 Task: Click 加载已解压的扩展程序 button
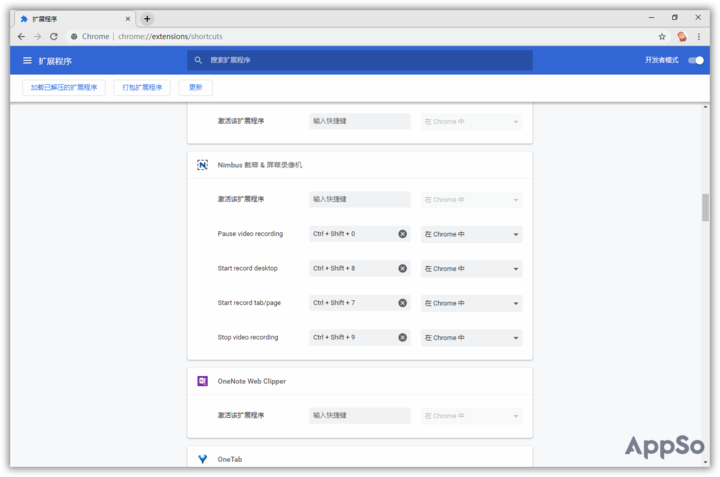[x=64, y=87]
